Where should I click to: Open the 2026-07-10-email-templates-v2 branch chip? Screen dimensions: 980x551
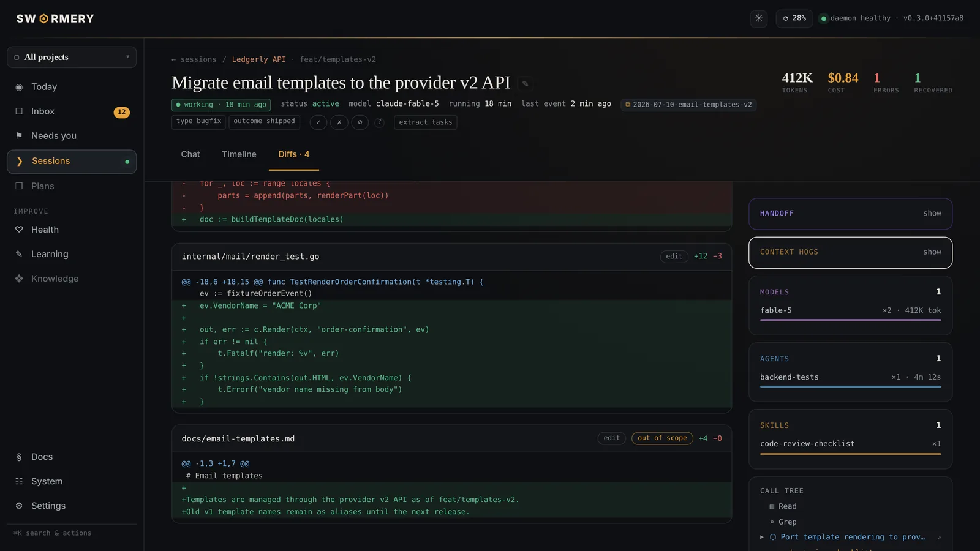coord(689,105)
